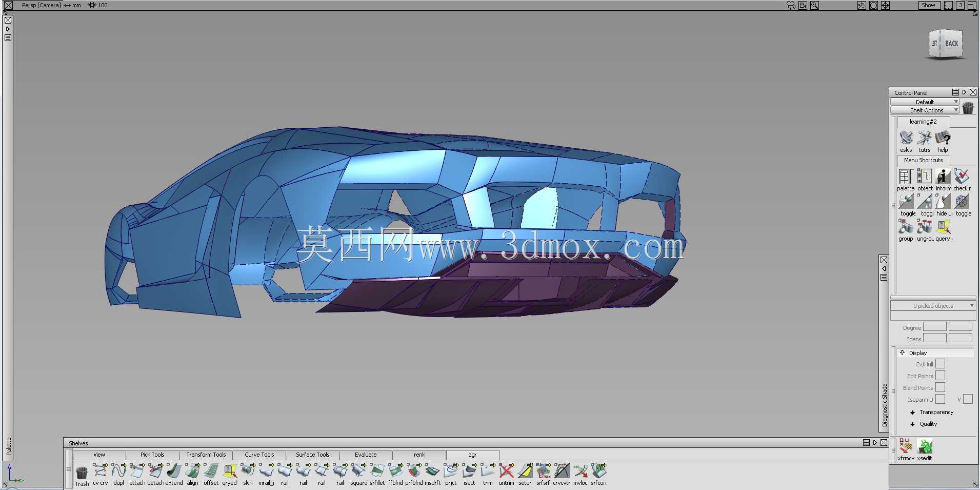Select the square surface tool
This screenshot has height=490, width=980.
(359, 471)
